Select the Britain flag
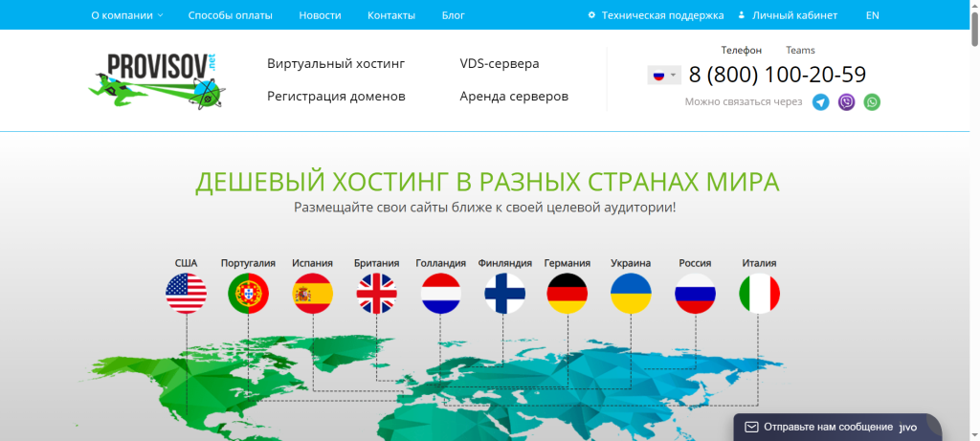 coord(376,293)
